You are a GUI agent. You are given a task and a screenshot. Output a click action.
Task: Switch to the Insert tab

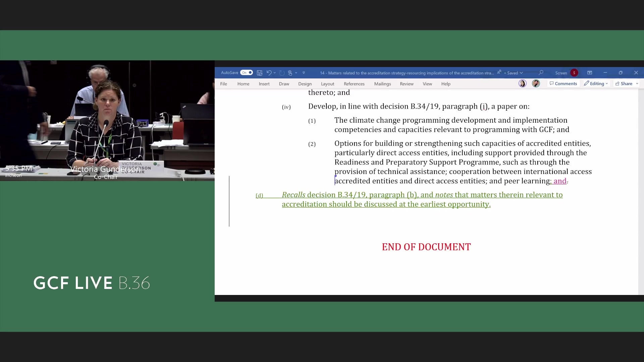[x=264, y=84]
